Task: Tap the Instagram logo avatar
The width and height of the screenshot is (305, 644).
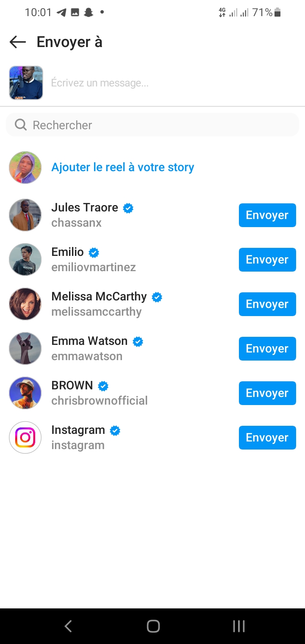Action: (25, 437)
